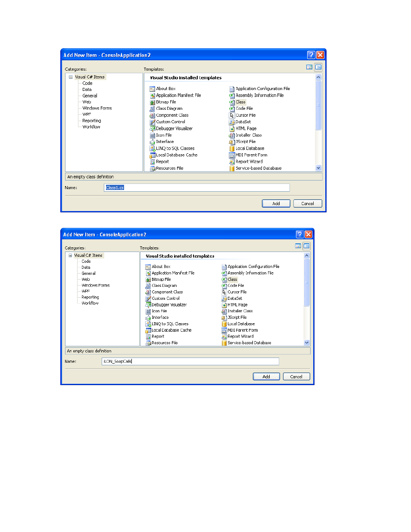Click Add button in top dialog
Screen dimensions: 411x532
point(276,203)
